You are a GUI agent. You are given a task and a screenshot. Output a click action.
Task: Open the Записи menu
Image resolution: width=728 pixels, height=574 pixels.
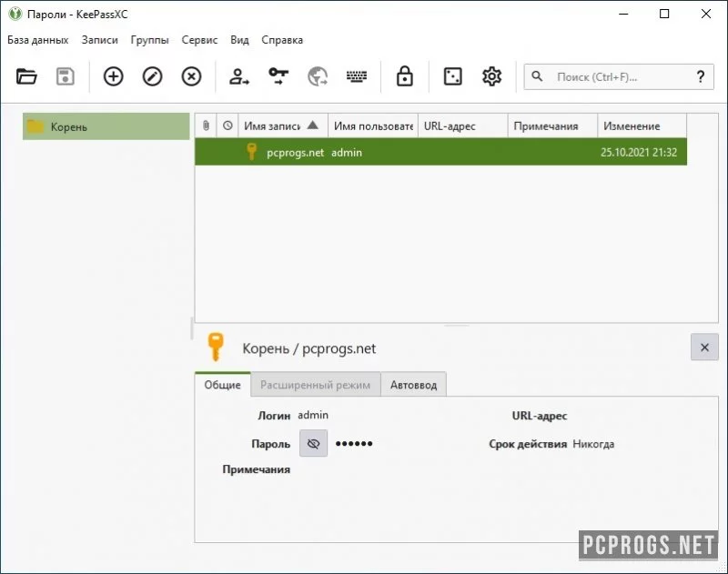point(99,40)
